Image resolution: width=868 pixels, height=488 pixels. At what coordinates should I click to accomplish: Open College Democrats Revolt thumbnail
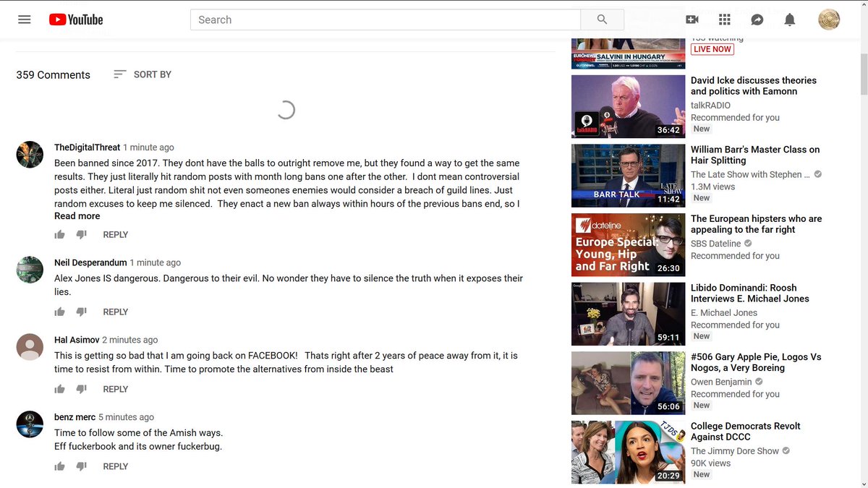point(628,452)
